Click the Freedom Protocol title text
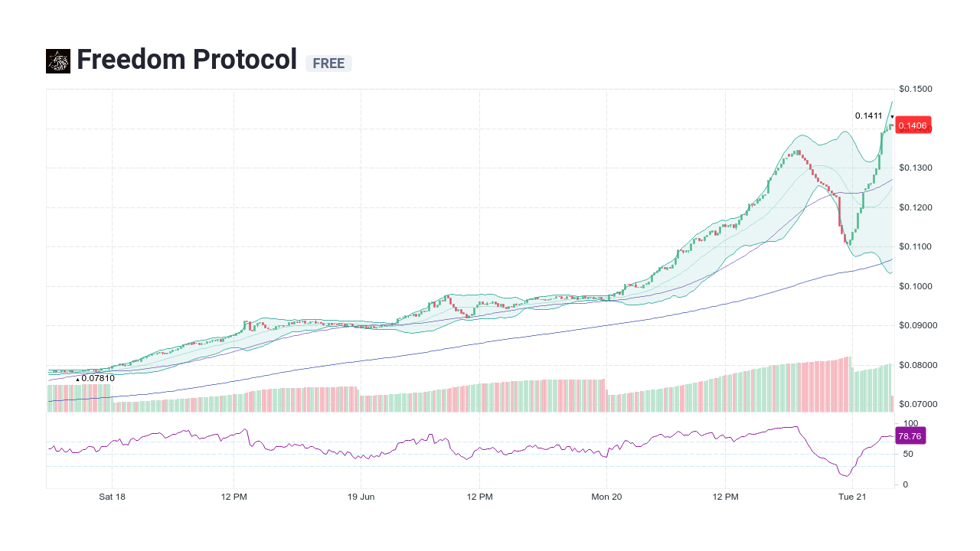The height and width of the screenshot is (551, 980). 187,59
